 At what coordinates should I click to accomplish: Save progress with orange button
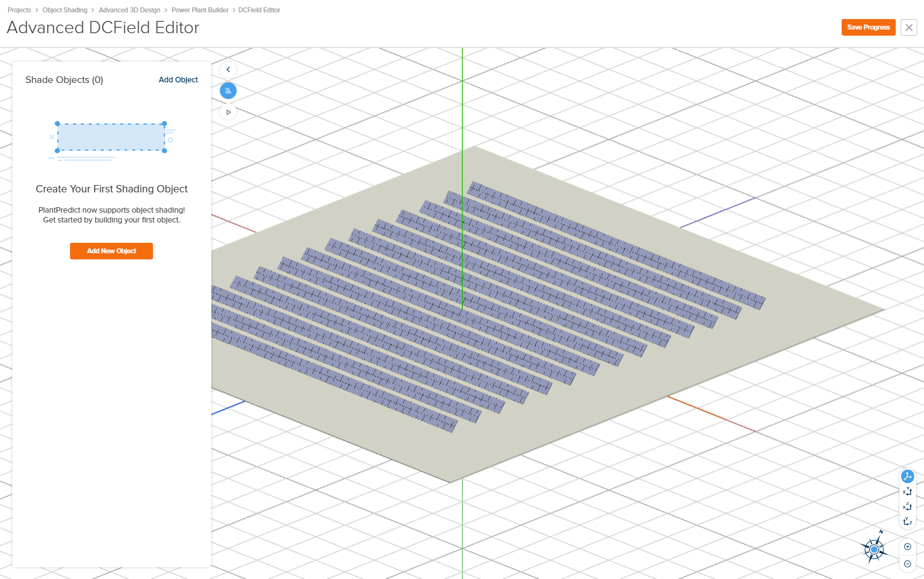pyautogui.click(x=868, y=27)
